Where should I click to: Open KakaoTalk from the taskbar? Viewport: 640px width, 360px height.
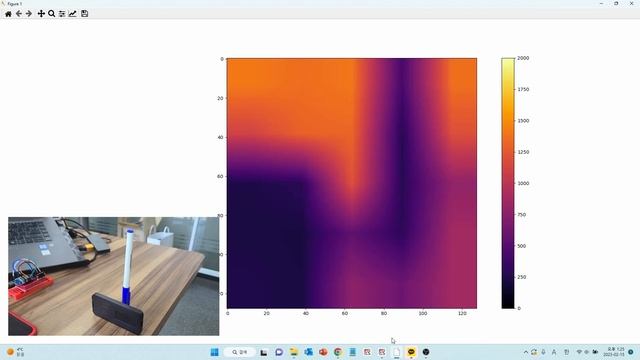411,352
